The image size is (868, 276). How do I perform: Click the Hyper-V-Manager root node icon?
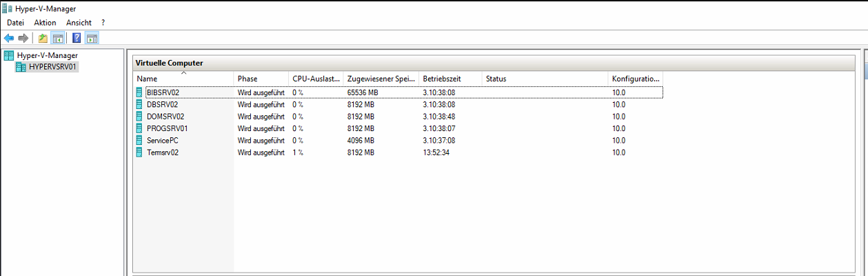(x=9, y=55)
